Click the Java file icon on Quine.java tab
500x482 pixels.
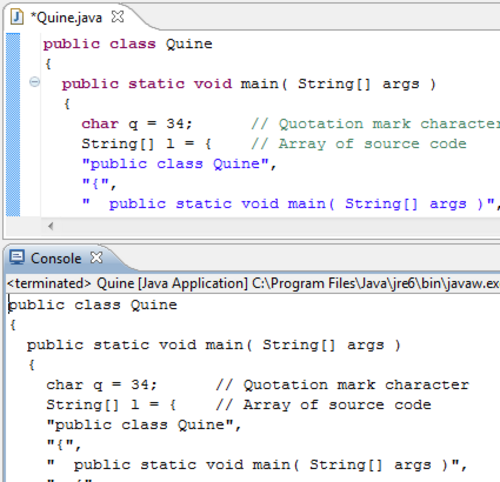[x=17, y=17]
